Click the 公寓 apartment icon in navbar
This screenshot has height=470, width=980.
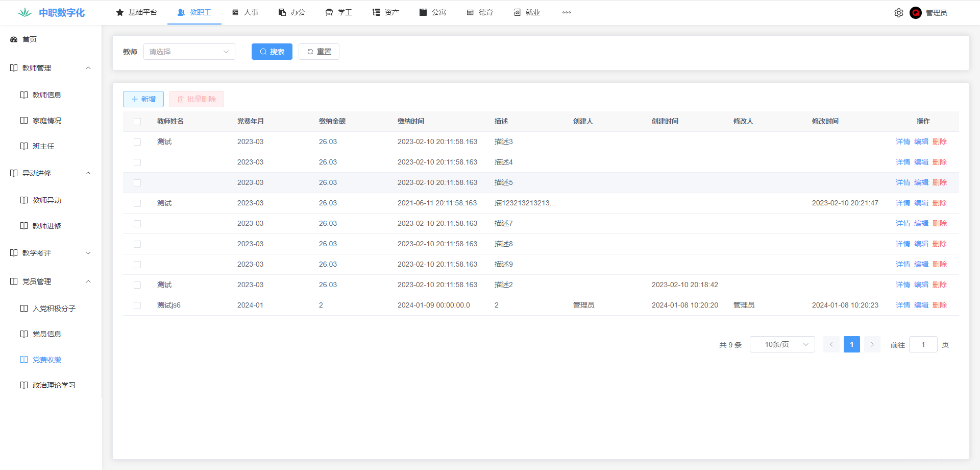tap(423, 13)
